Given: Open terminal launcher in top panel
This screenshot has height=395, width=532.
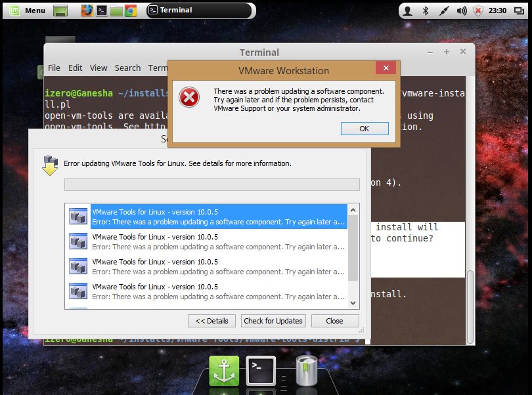Looking at the screenshot, I should [101, 10].
